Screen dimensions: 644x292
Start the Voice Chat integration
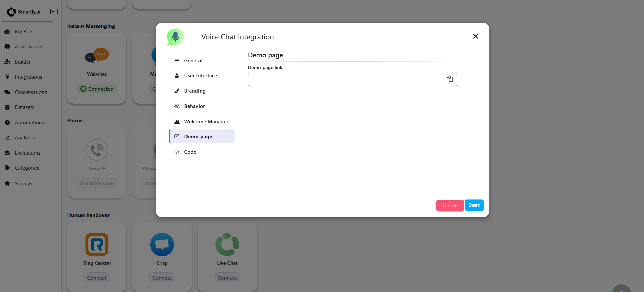pyautogui.click(x=474, y=205)
